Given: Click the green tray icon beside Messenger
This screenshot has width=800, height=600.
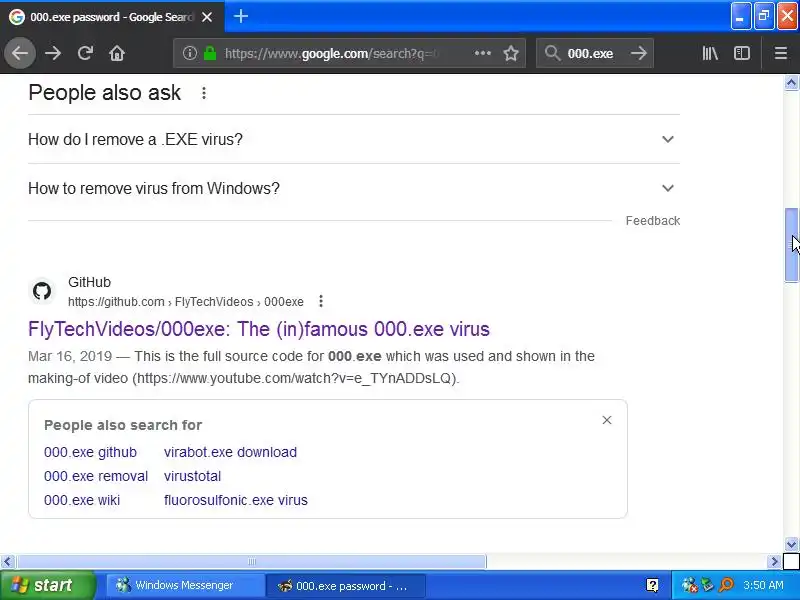Looking at the screenshot, I should point(707,585).
